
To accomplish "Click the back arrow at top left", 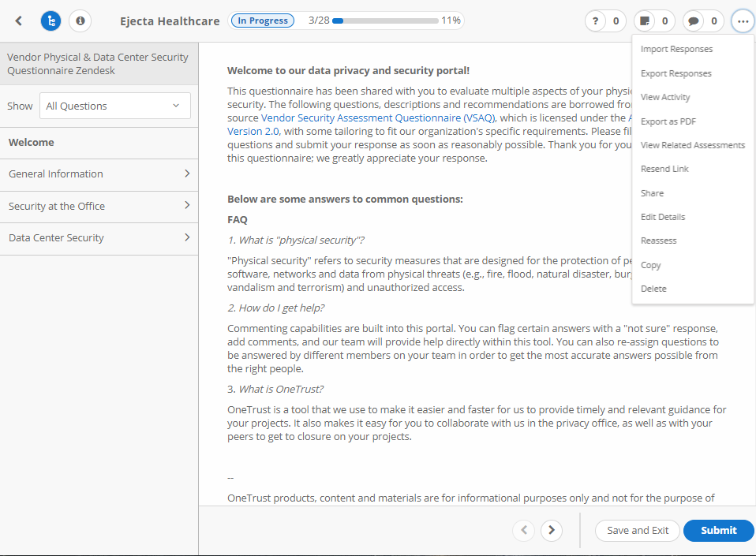I will point(17,21).
